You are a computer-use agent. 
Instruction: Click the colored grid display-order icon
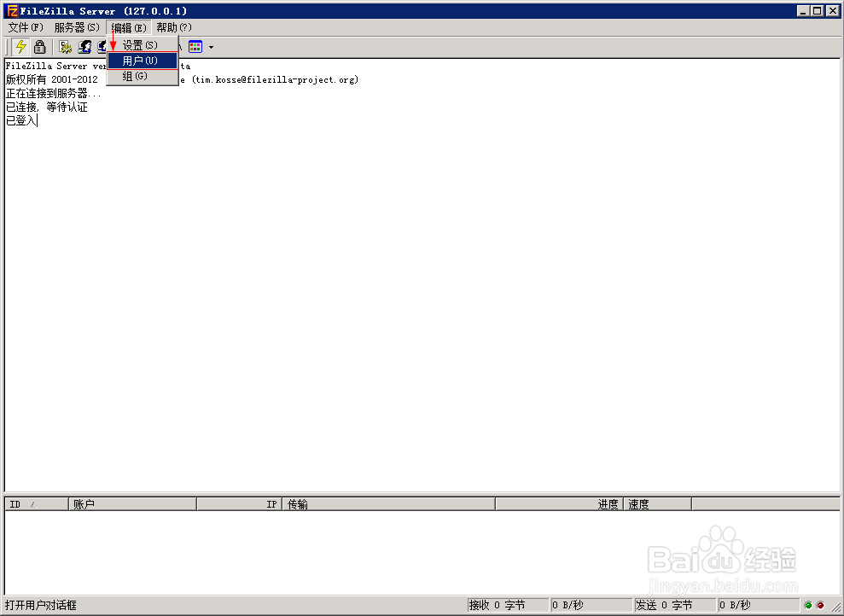[x=195, y=47]
